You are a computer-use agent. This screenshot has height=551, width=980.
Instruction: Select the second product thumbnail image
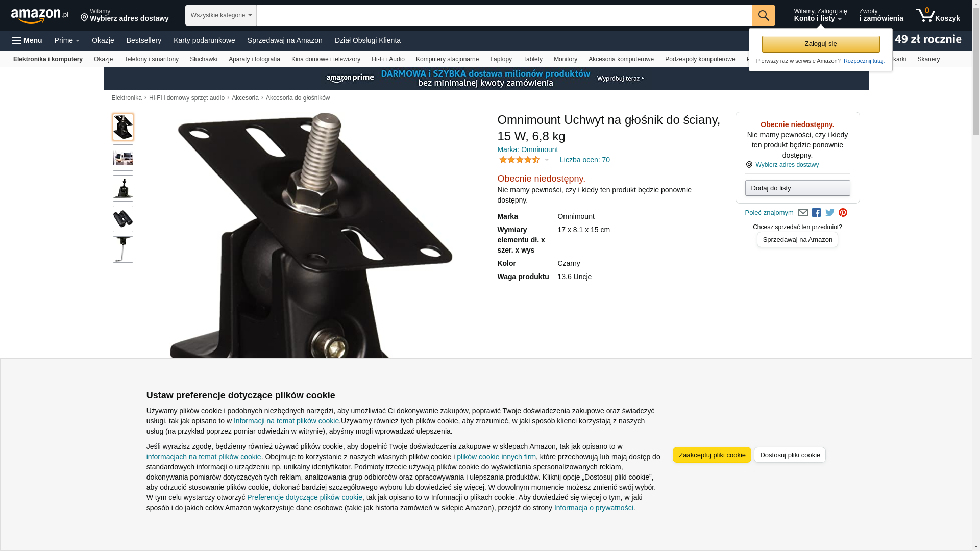(x=123, y=158)
